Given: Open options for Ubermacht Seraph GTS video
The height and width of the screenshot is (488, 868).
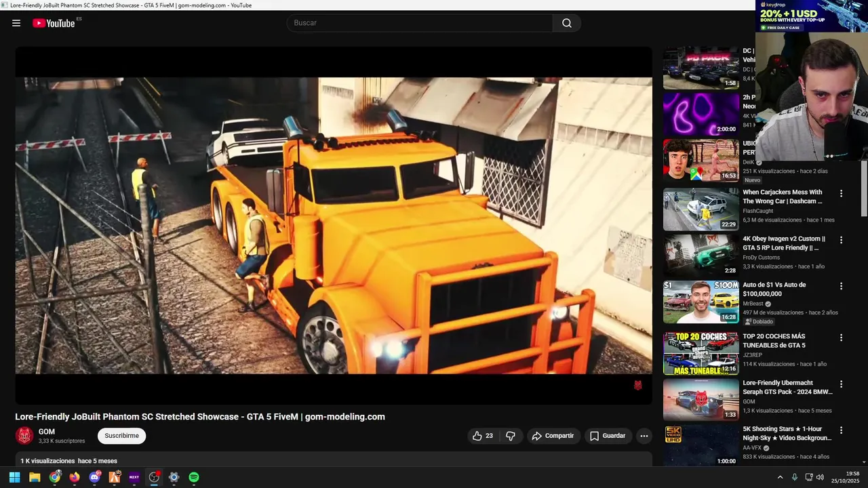Looking at the screenshot, I should click(x=841, y=384).
